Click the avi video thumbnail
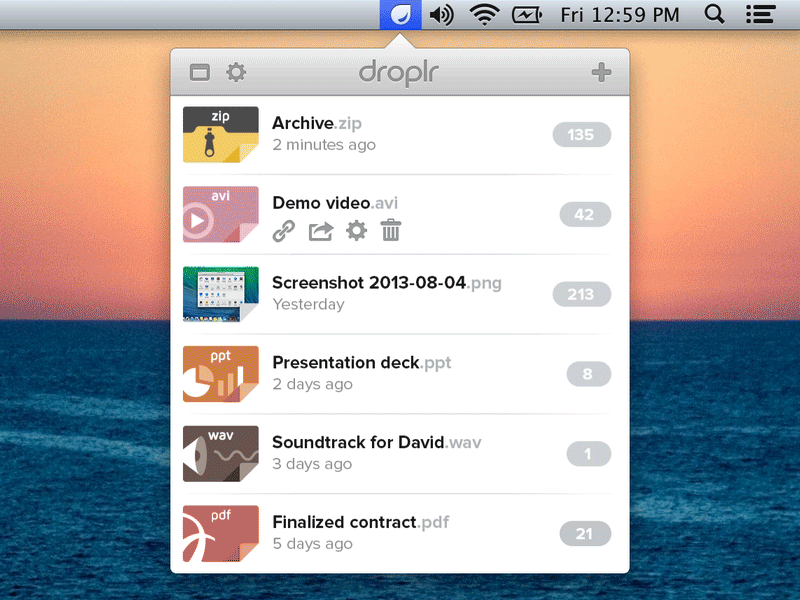The image size is (800, 600). pyautogui.click(x=221, y=214)
